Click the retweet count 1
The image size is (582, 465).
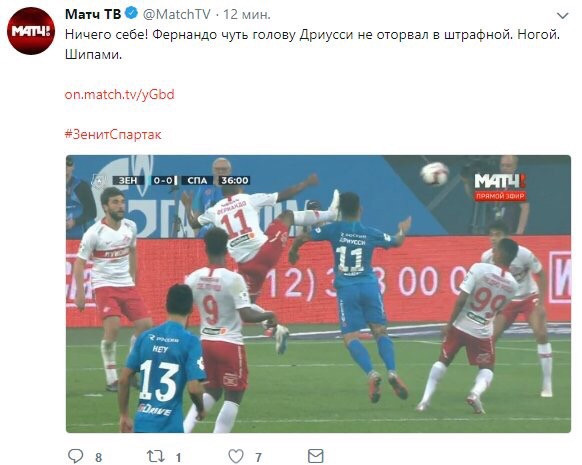(179, 457)
